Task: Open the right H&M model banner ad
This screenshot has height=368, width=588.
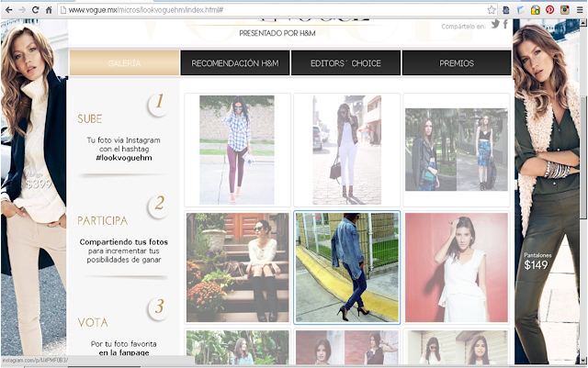Action: (x=546, y=191)
